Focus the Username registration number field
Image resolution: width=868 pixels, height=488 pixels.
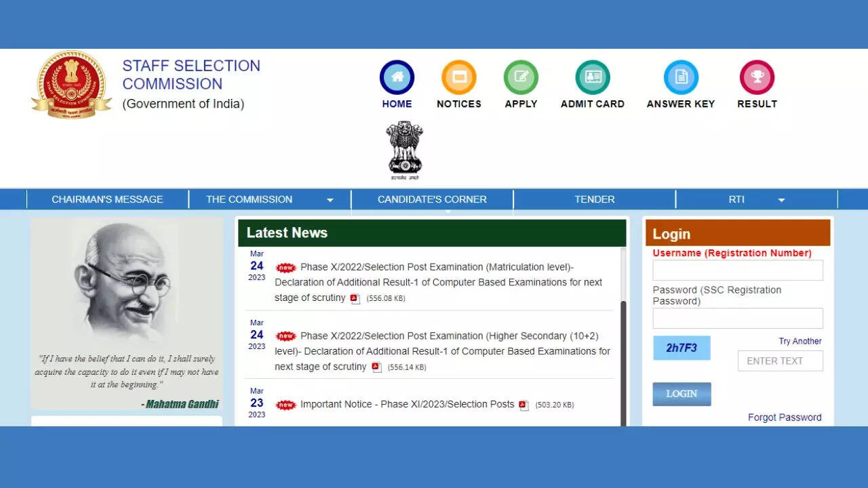737,270
